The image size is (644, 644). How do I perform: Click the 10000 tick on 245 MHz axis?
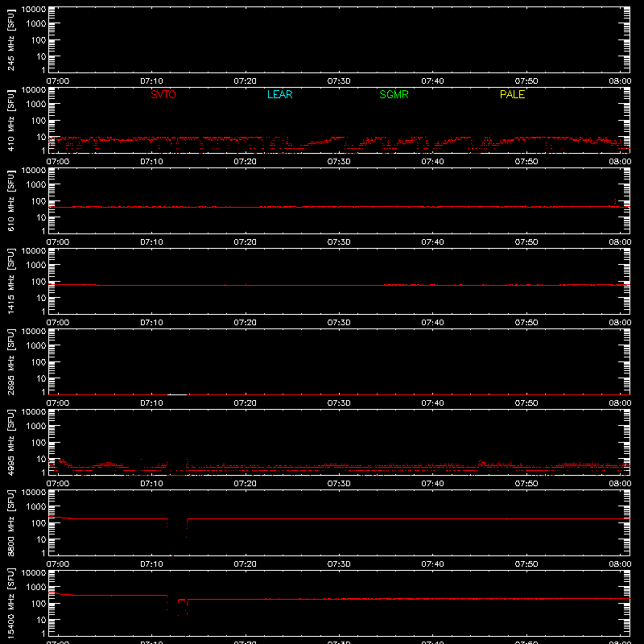(34, 10)
